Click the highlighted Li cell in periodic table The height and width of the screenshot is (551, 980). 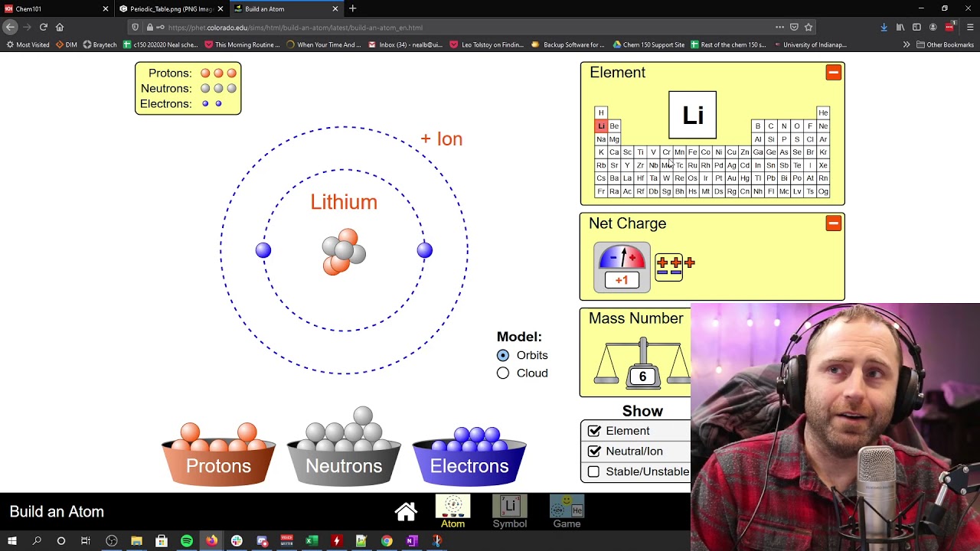(601, 126)
